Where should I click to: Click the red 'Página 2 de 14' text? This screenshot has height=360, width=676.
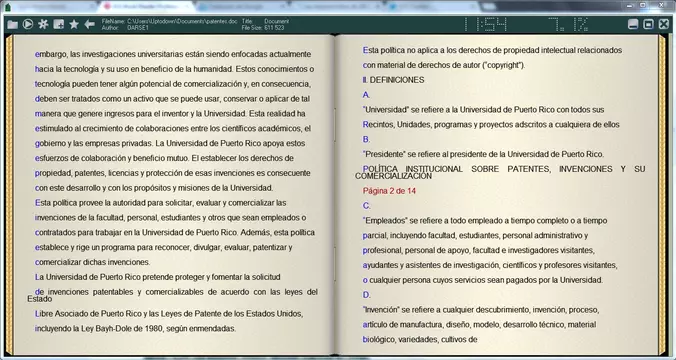pos(389,191)
